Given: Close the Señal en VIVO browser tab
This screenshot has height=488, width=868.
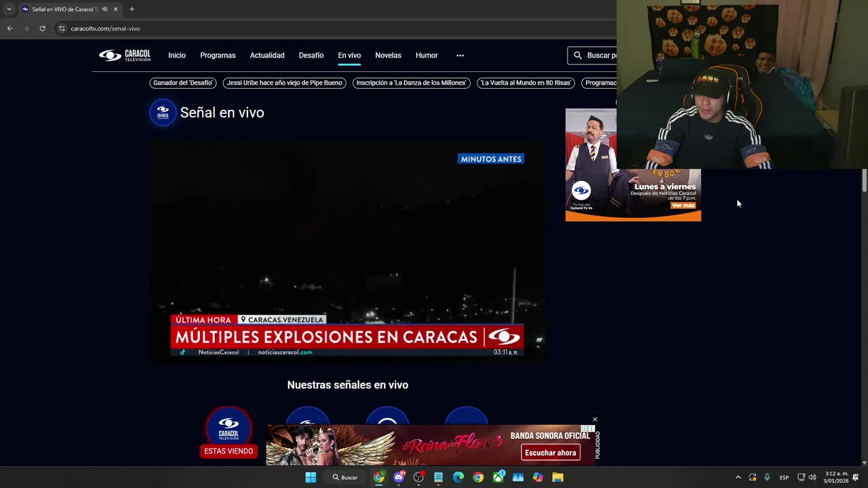Looking at the screenshot, I should 115,9.
